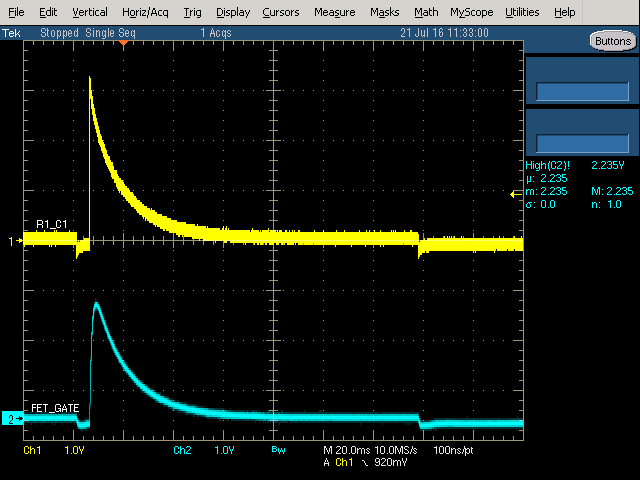Click the mean value μ: 2.235

point(546,178)
